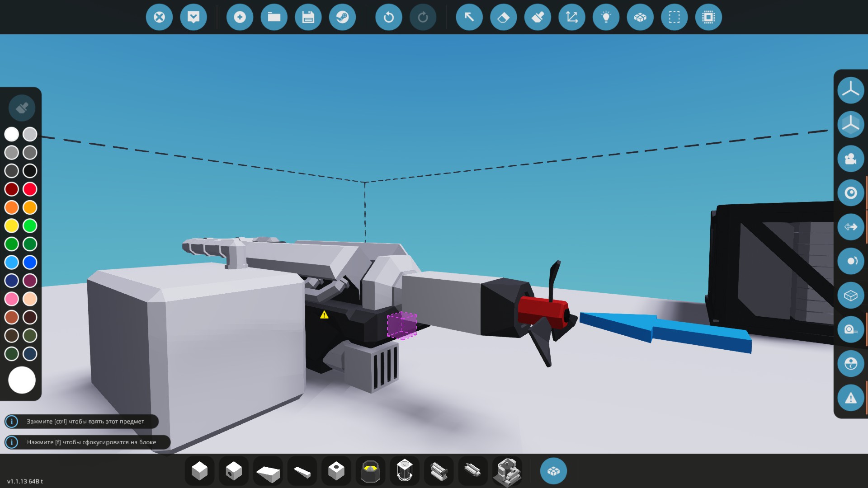
Task: Toggle the warning triangle display in right panel
Action: [850, 398]
